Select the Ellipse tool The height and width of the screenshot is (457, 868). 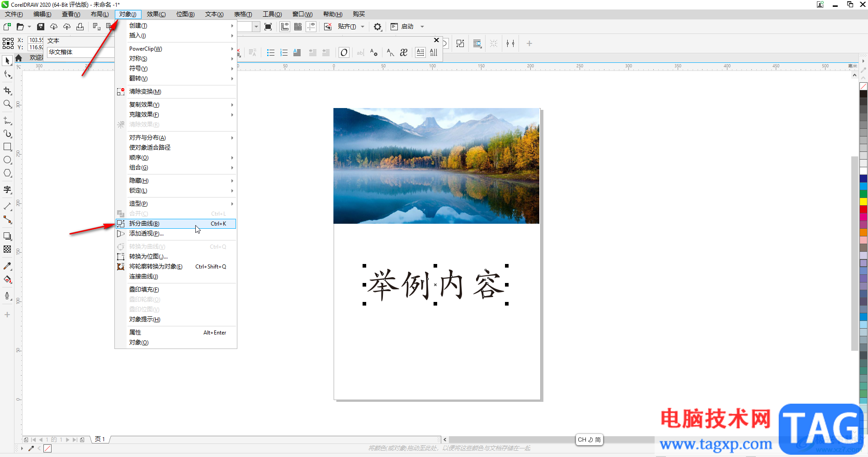[7, 160]
